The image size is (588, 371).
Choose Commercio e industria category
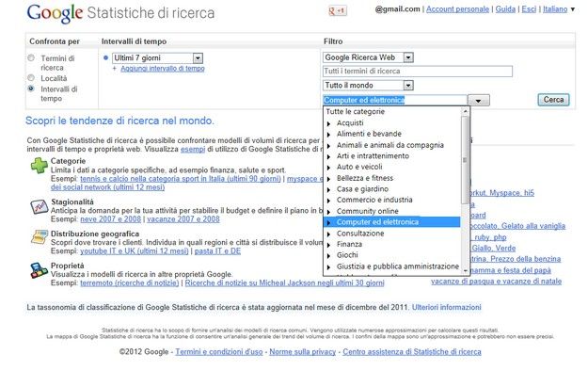(374, 200)
